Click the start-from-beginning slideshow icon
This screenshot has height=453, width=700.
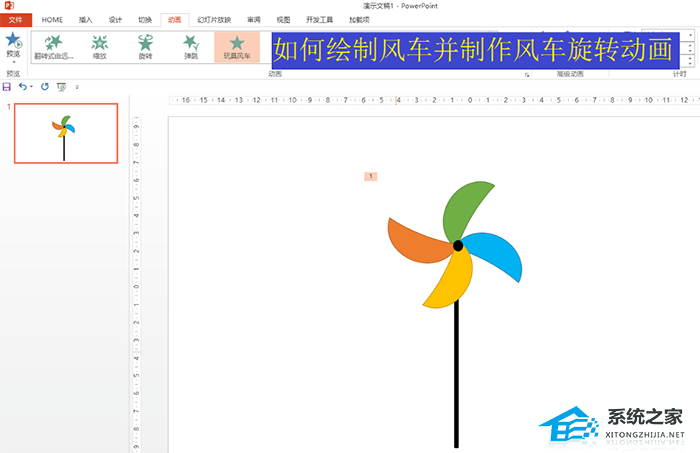click(x=61, y=87)
